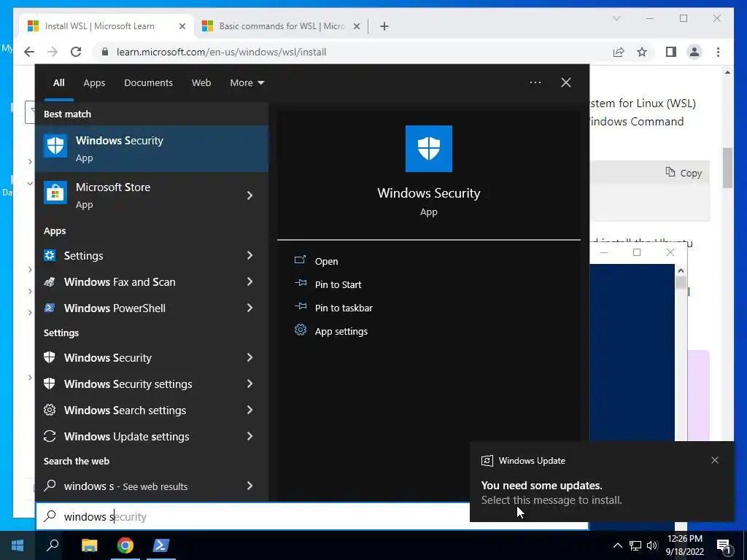Open search panel options ellipsis menu
The width and height of the screenshot is (747, 560).
click(535, 82)
